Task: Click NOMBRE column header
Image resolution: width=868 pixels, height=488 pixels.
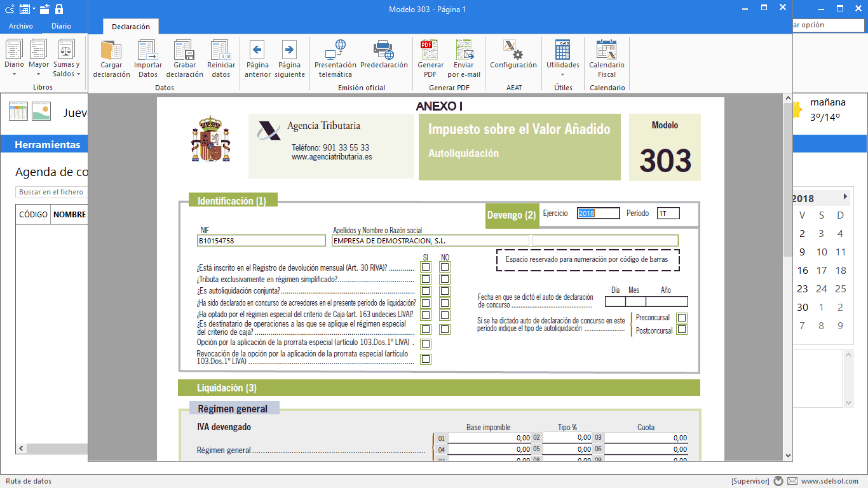Action: pyautogui.click(x=69, y=215)
